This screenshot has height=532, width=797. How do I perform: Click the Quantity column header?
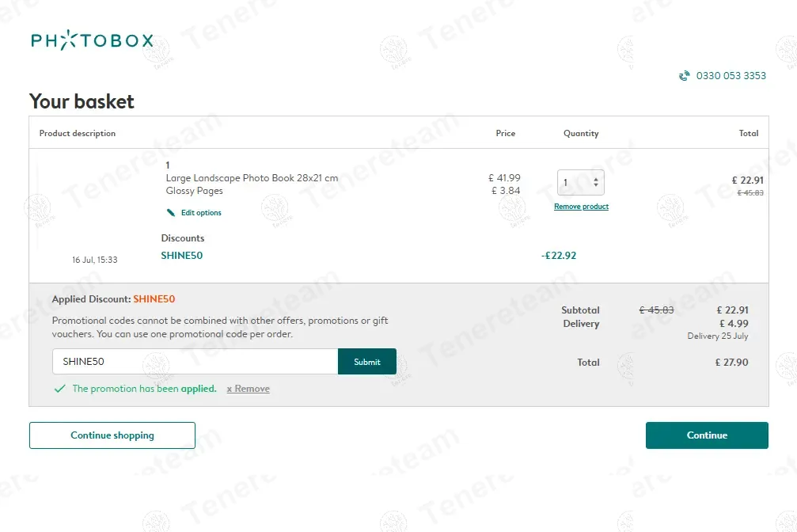[x=581, y=133]
